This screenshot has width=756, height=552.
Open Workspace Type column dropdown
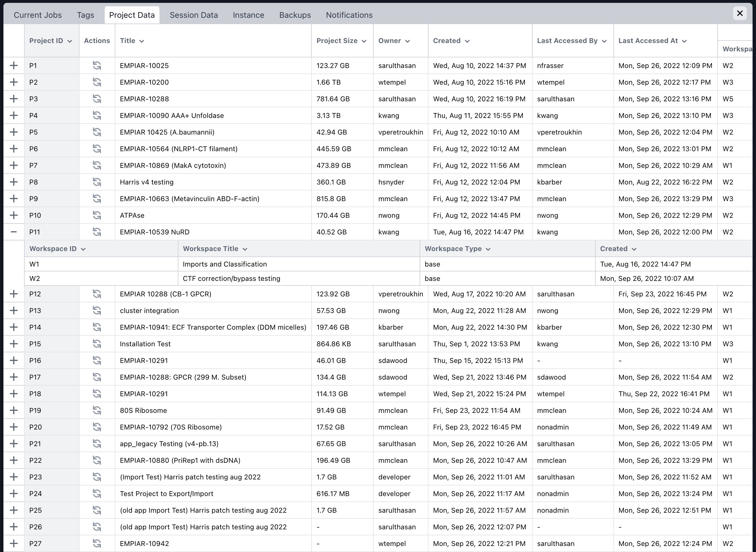coord(488,249)
